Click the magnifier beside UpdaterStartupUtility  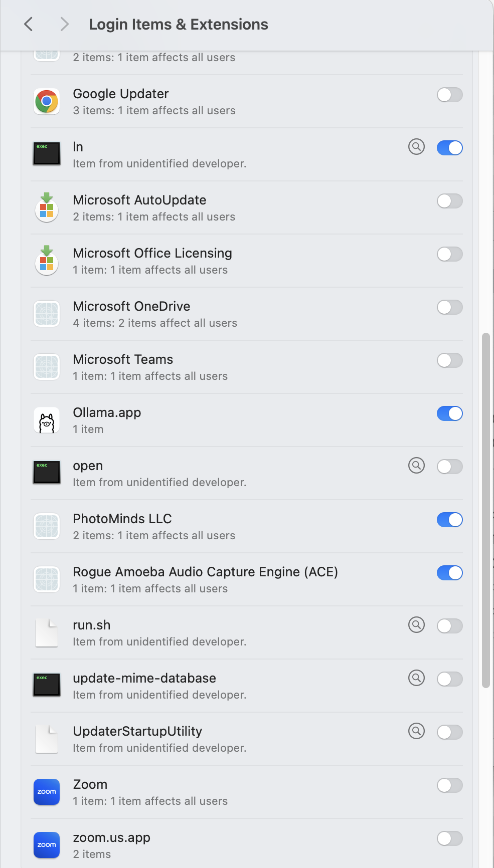pyautogui.click(x=416, y=731)
